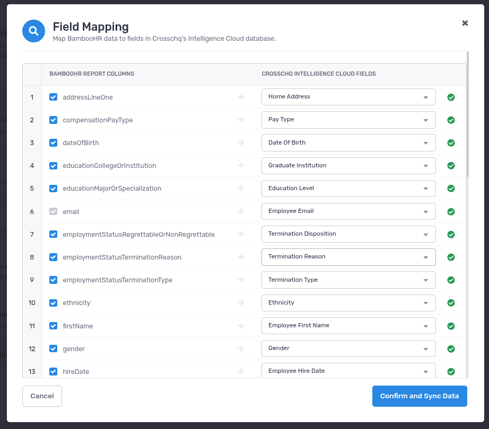Open the Graduate Institution dropdown
This screenshot has width=489, height=429.
(348, 165)
